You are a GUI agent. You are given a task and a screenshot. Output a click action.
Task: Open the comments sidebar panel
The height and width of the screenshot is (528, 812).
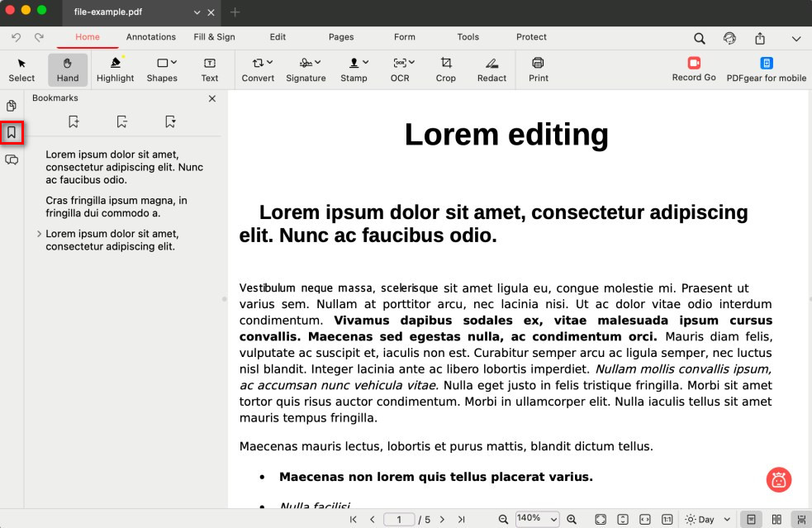point(12,159)
